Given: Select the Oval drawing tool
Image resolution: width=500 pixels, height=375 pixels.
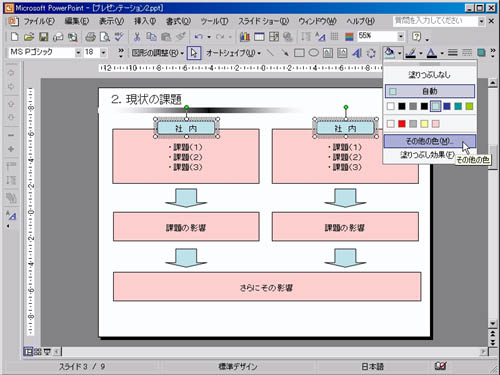Looking at the screenshot, I should (313, 53).
